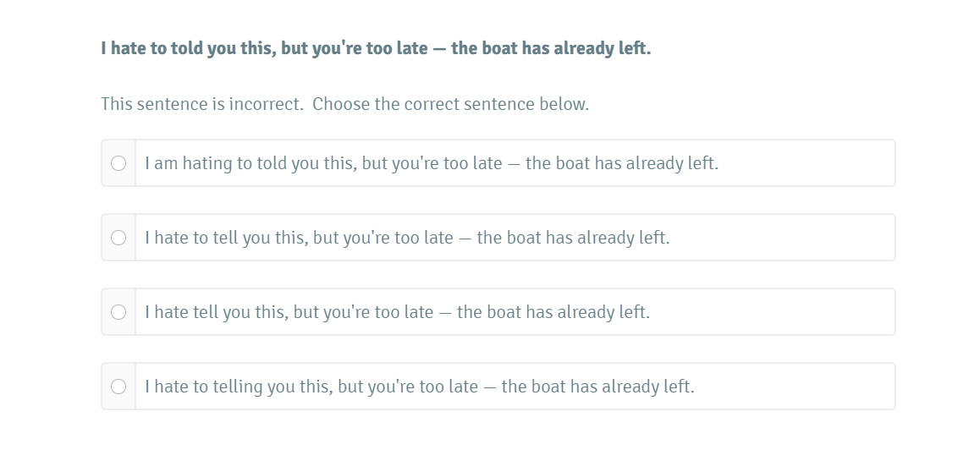
Task: Click 'the boat has already left' in the third answer
Action: (553, 312)
